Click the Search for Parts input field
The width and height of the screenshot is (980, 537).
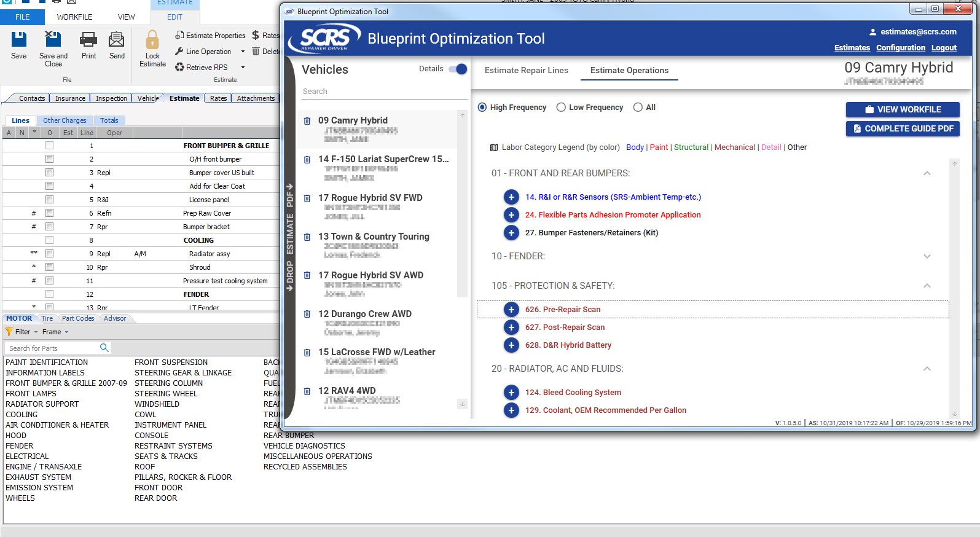coord(52,348)
